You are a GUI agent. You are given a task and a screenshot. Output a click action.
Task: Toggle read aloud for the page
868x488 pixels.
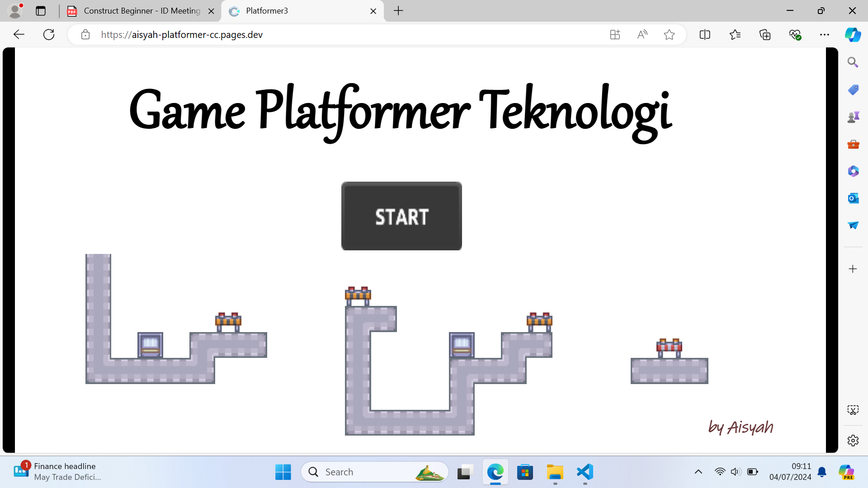click(x=642, y=34)
